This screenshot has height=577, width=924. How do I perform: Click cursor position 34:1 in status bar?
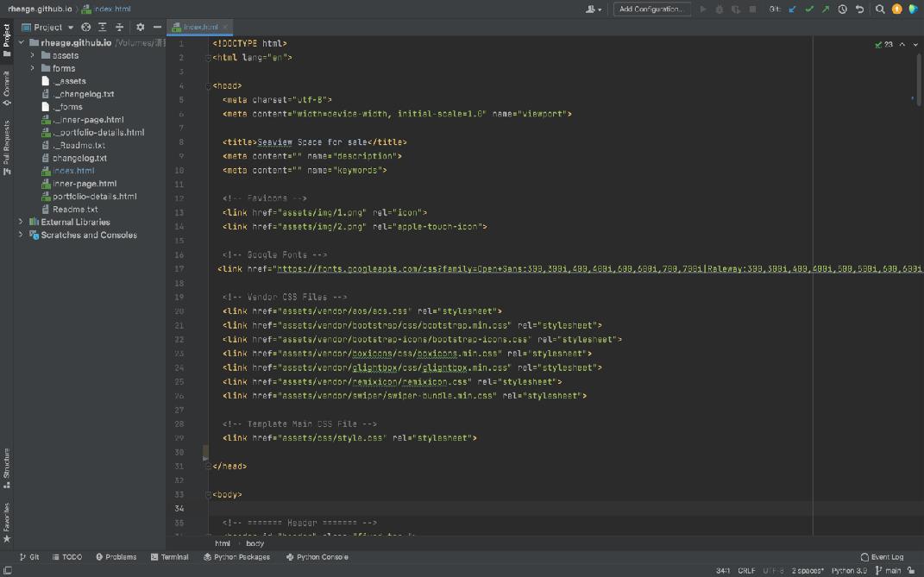[723, 570]
